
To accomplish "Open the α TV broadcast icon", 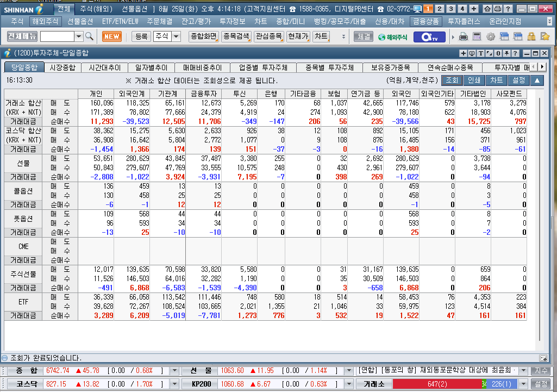I will 429,36.
